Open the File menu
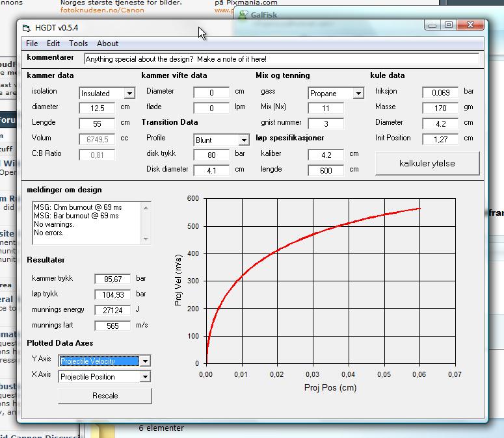504x438 pixels. click(31, 44)
